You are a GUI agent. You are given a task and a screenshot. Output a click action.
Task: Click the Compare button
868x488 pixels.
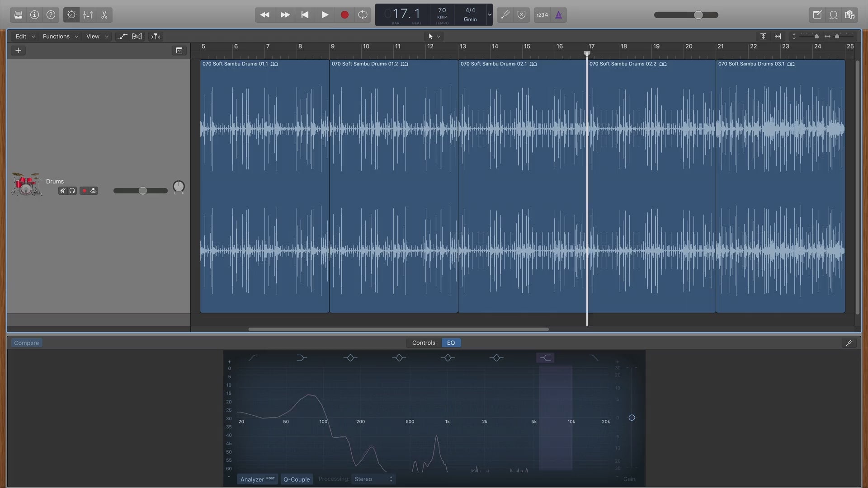click(26, 343)
